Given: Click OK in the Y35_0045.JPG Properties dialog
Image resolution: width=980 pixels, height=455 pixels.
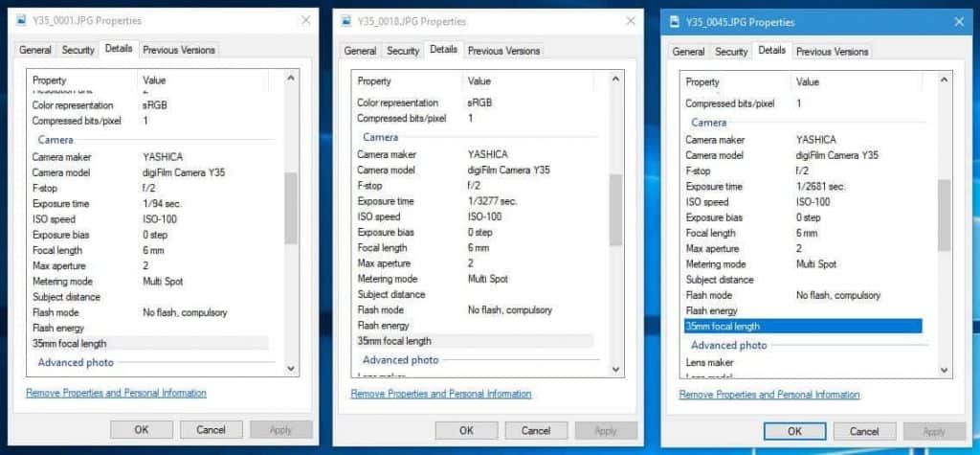Looking at the screenshot, I should (x=795, y=431).
